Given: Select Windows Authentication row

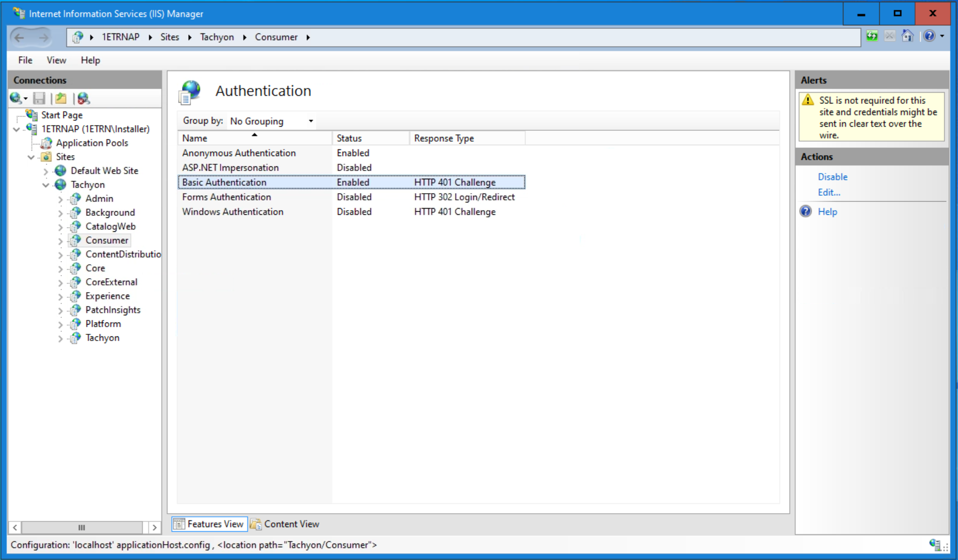Looking at the screenshot, I should (233, 212).
